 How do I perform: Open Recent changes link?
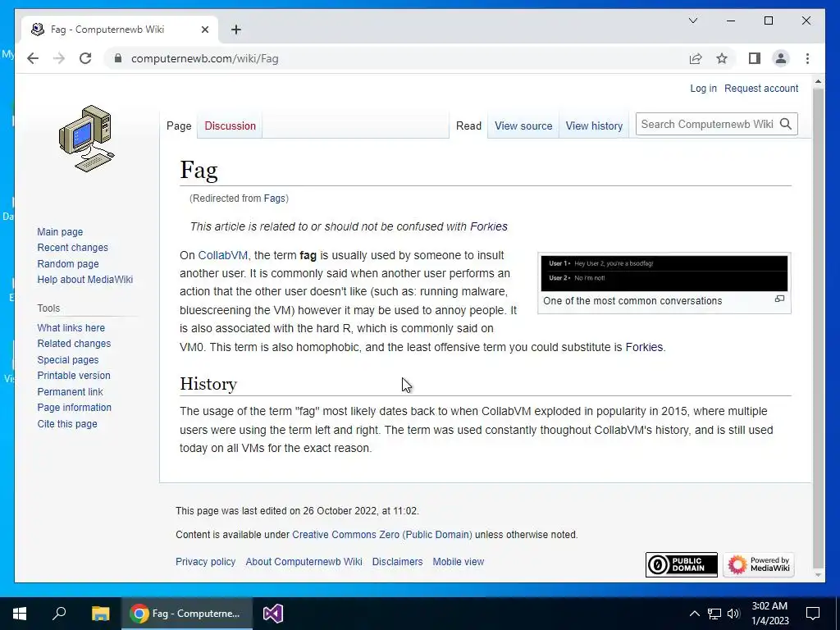72,248
